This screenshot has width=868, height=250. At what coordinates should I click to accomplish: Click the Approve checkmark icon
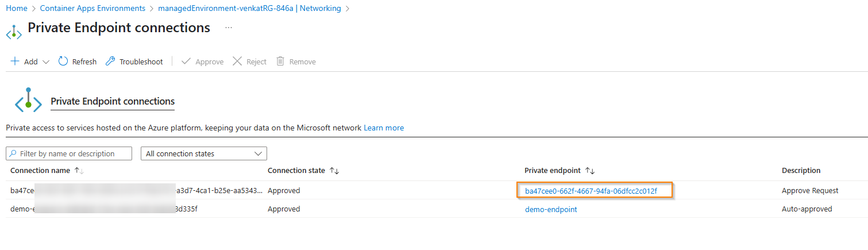pos(186,61)
